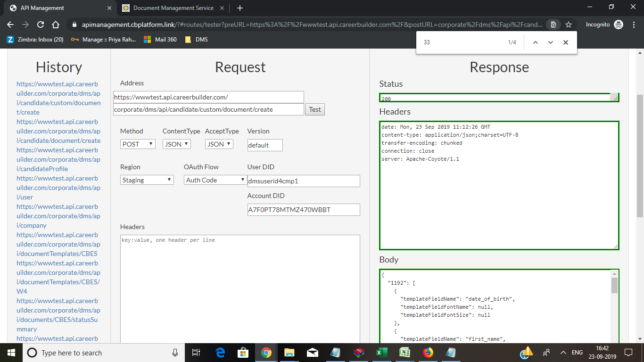Click the Test button
644x362 pixels.
pos(315,109)
